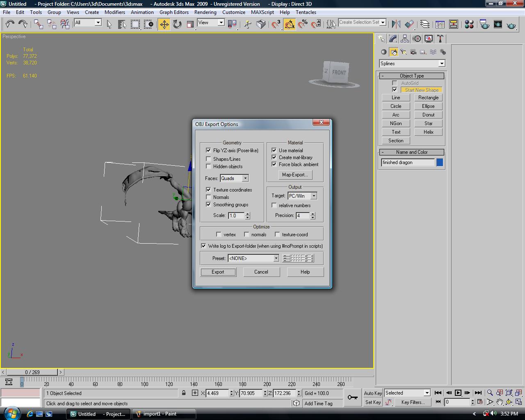Select the Move tool in main toolbar
This screenshot has height=420, width=525.
tap(164, 24)
